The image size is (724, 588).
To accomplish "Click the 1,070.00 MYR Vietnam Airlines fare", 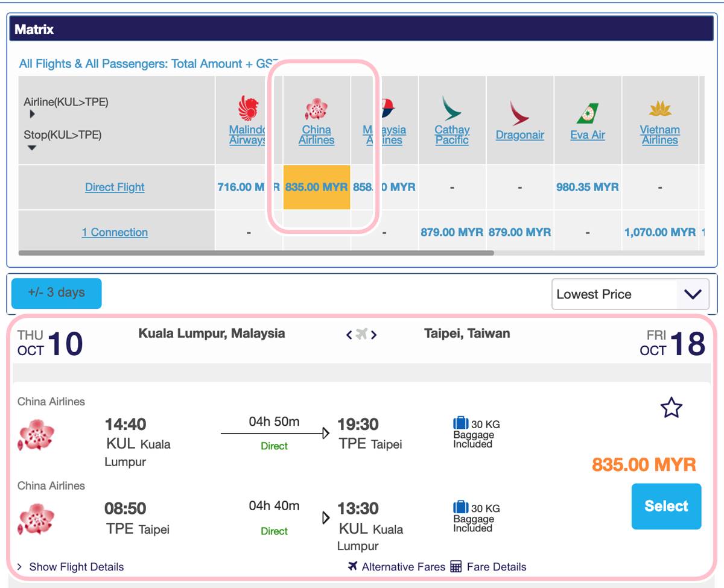I will 660,232.
